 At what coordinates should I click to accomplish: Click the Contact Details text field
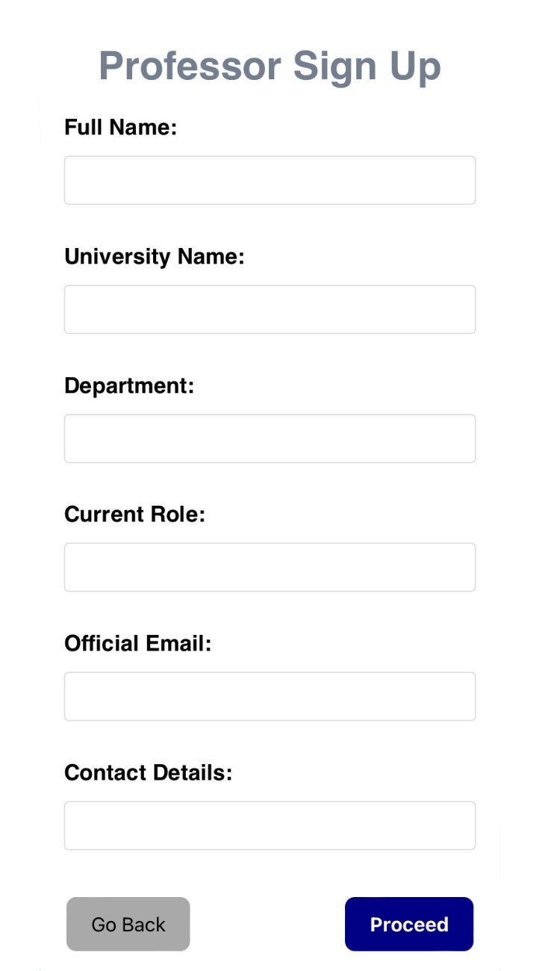[270, 825]
